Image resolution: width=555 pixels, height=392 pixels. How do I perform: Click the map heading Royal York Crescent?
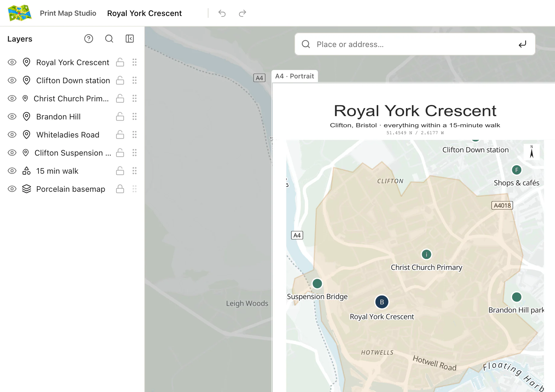[x=415, y=111]
